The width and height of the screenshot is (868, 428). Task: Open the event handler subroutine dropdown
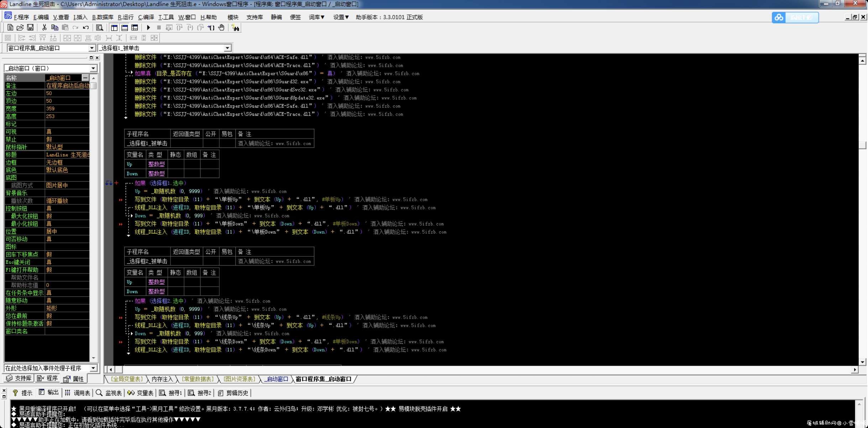[x=93, y=368]
